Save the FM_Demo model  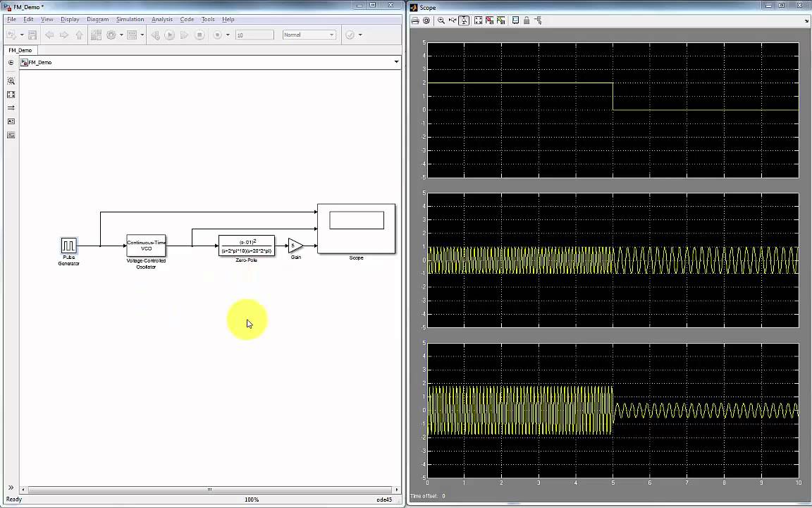(32, 35)
